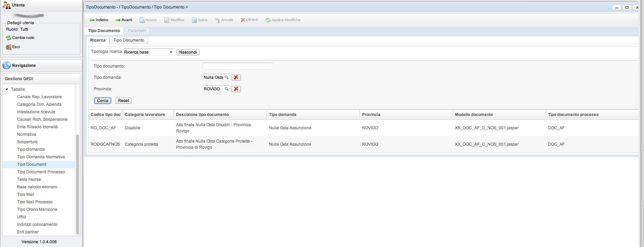Clear Tipo domanda with red X
This screenshot has width=644, height=247.
tap(236, 77)
